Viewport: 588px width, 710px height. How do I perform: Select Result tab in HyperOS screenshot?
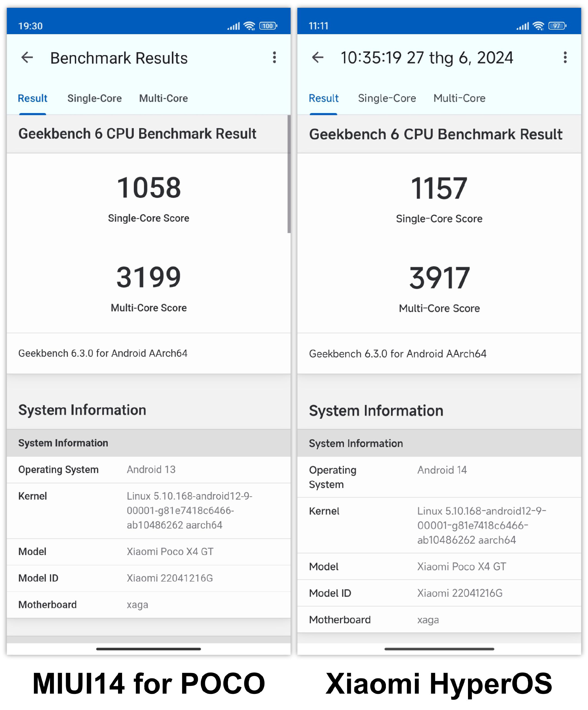(x=324, y=98)
